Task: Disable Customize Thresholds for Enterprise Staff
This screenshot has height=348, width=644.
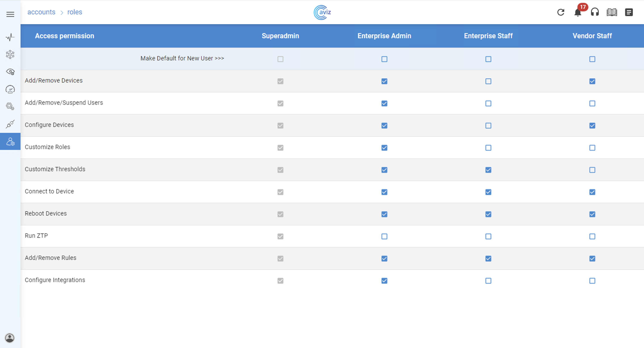Action: pyautogui.click(x=488, y=170)
